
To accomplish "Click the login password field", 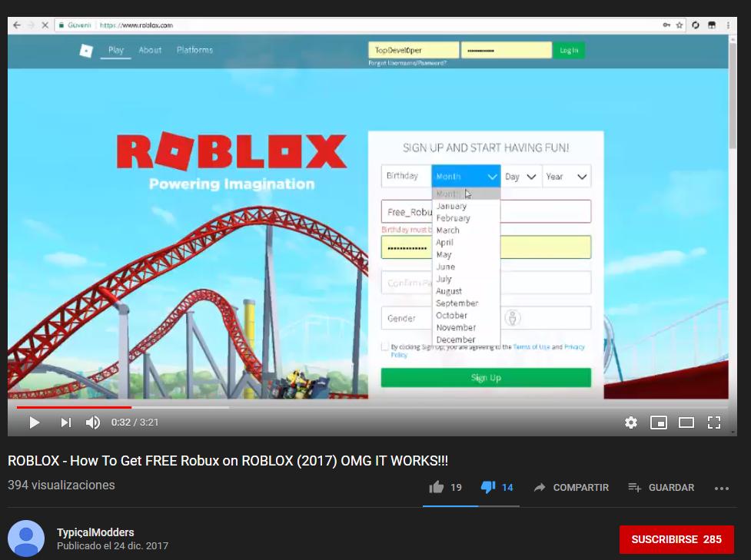I will [x=507, y=50].
